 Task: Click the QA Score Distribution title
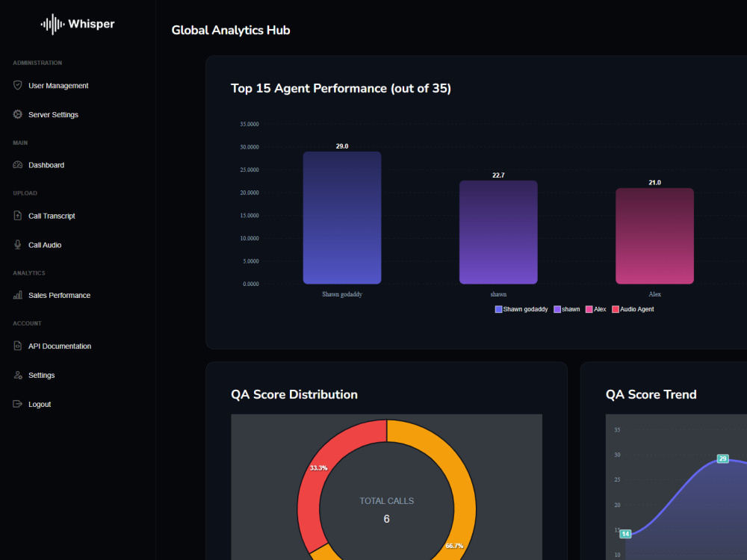pos(294,395)
